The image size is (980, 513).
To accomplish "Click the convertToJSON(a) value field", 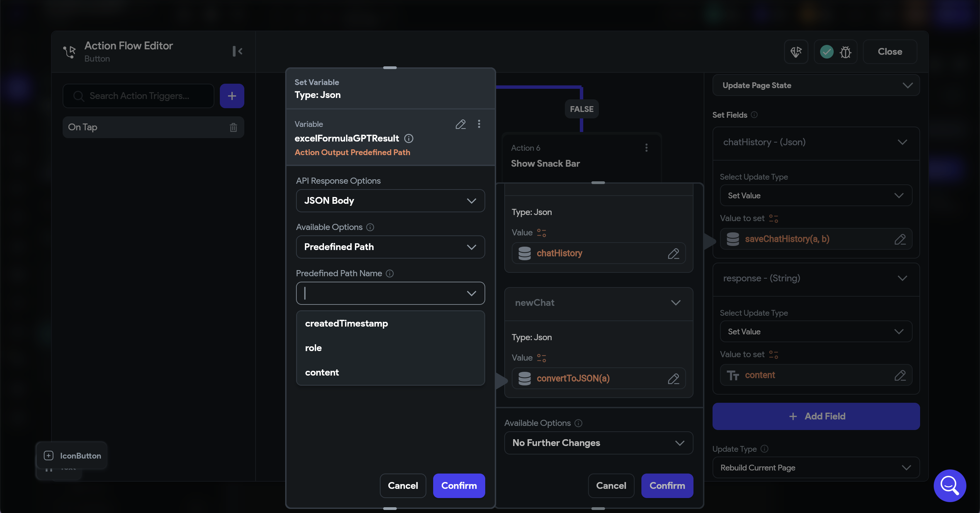I will pyautogui.click(x=599, y=378).
